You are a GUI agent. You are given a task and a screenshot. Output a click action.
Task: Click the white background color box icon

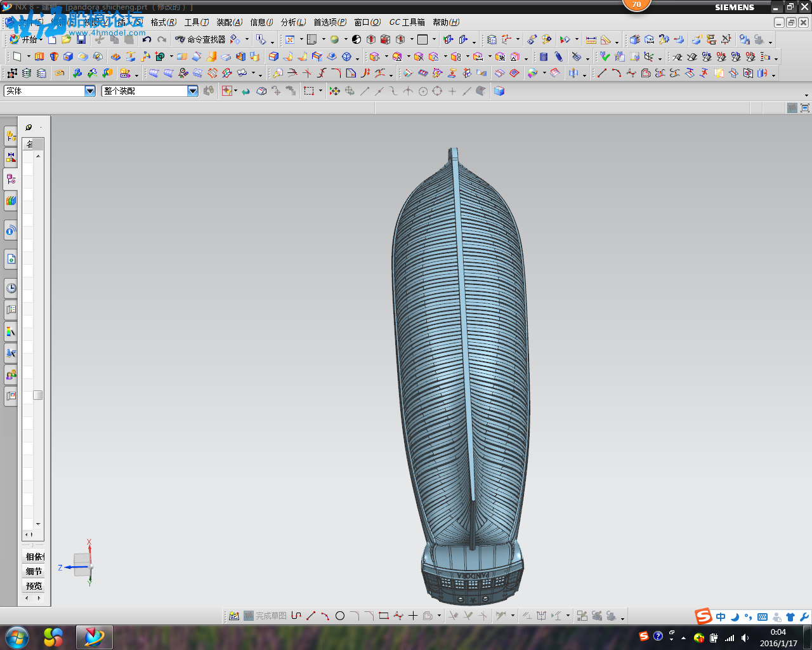click(x=422, y=39)
